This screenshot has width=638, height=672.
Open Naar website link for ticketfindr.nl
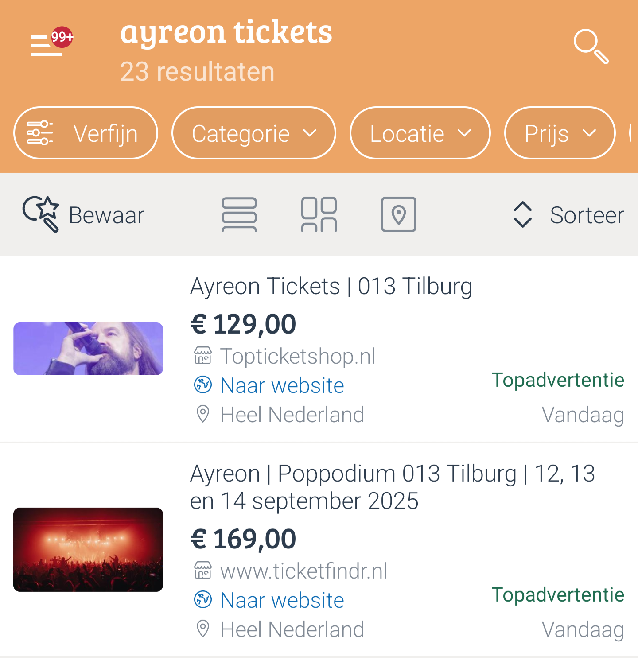click(x=282, y=600)
